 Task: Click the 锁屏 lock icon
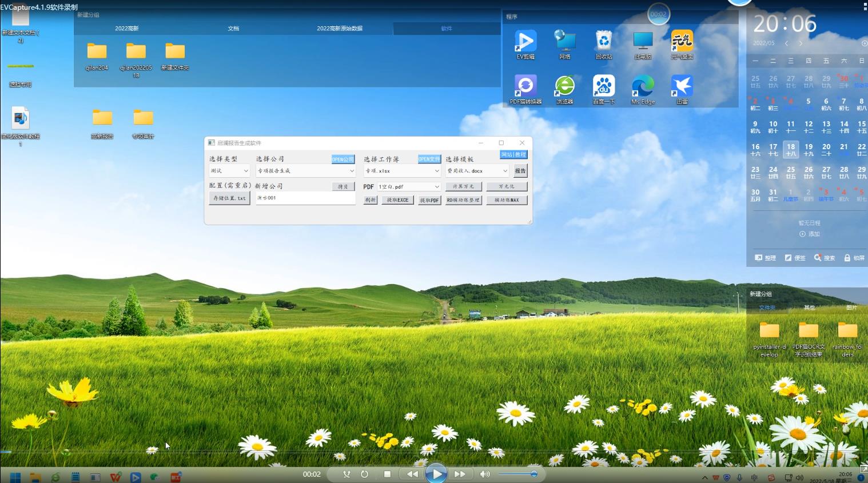click(847, 258)
